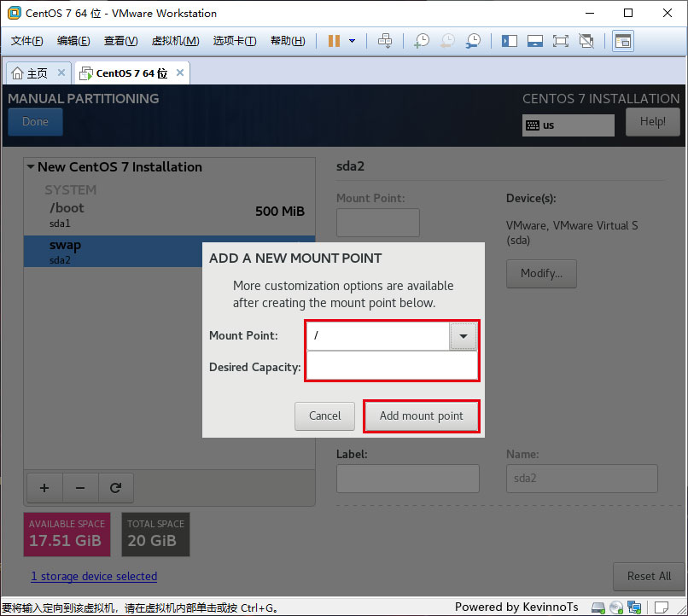Open the 1 storage device selected link

click(x=94, y=576)
